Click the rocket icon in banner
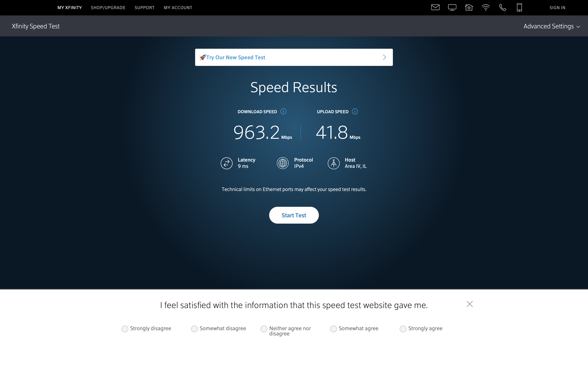 pos(203,57)
